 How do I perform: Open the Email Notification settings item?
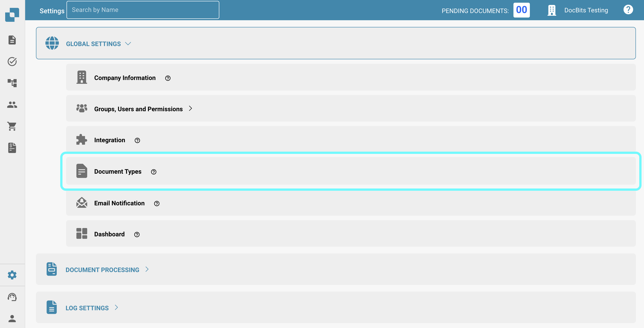[119, 203]
